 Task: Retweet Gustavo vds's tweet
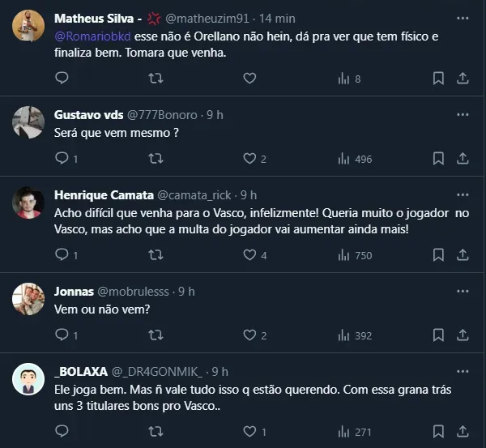point(156,159)
